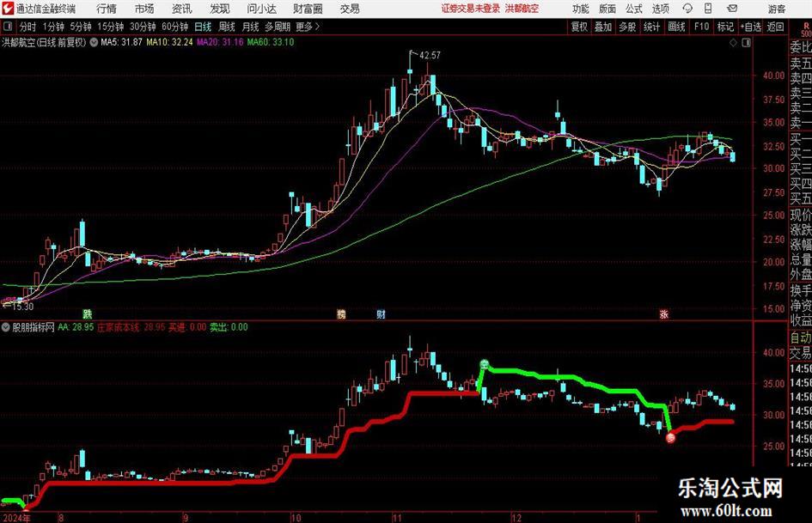Switch to 分时 chart view
Screen dimensions: 812x523
click(27, 27)
